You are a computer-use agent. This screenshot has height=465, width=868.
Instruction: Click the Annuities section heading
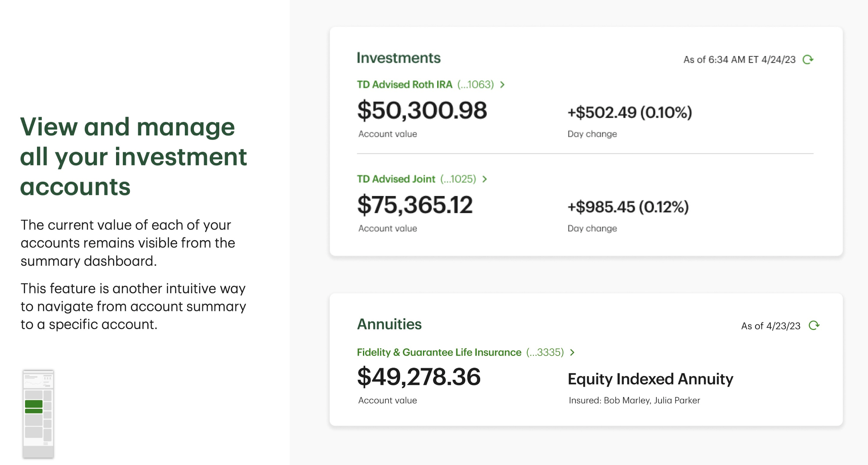pos(389,324)
